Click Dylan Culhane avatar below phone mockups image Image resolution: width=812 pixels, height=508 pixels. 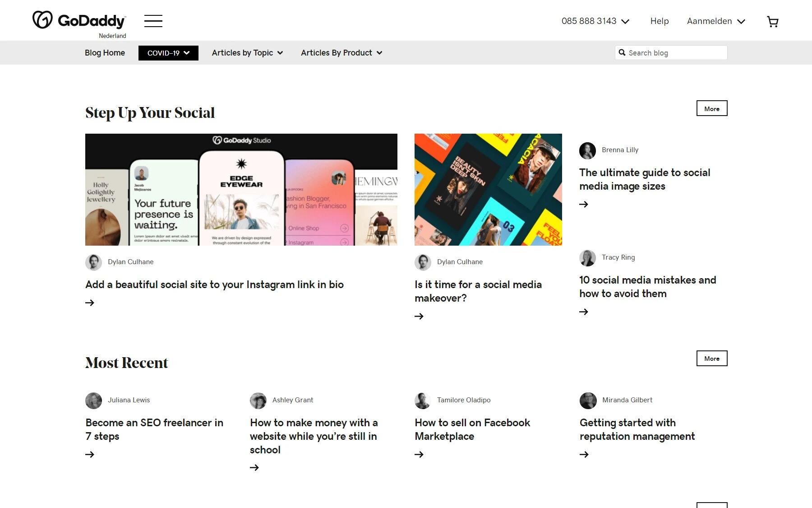click(93, 262)
